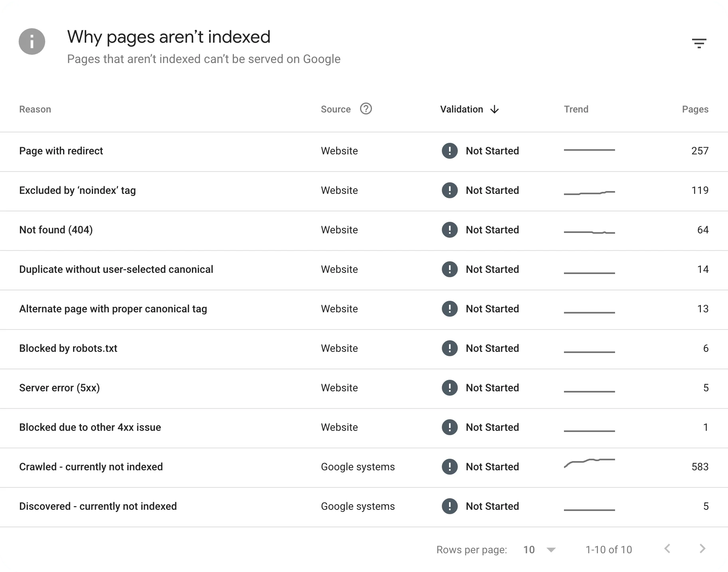Click page count 257
The width and height of the screenshot is (728, 572).
coord(700,151)
